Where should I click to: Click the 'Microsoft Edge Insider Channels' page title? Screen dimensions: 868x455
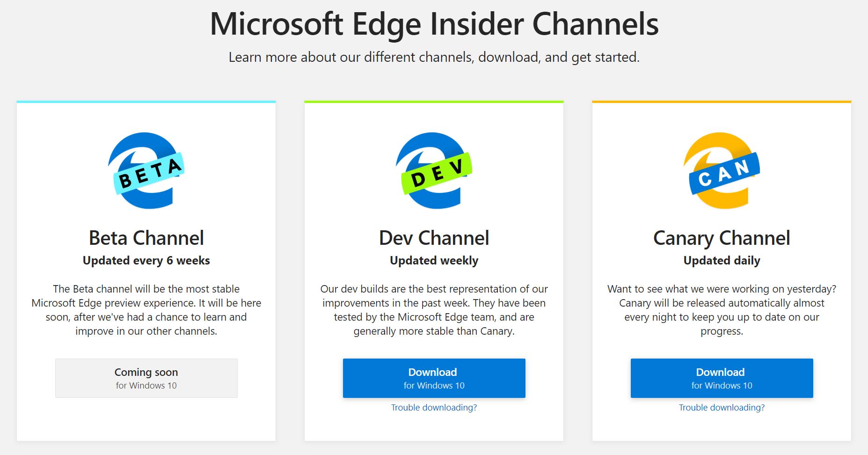tap(434, 24)
